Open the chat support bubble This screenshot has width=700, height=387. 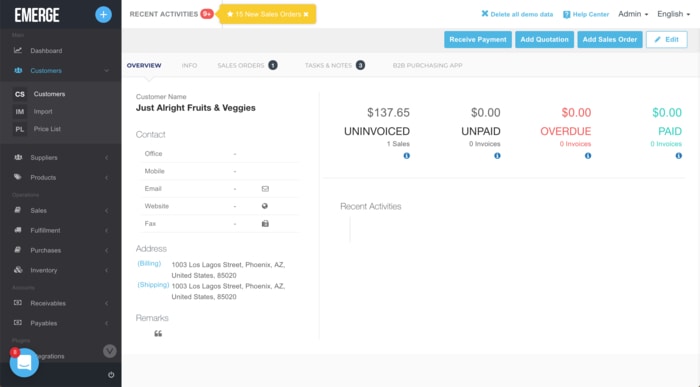pos(24,362)
